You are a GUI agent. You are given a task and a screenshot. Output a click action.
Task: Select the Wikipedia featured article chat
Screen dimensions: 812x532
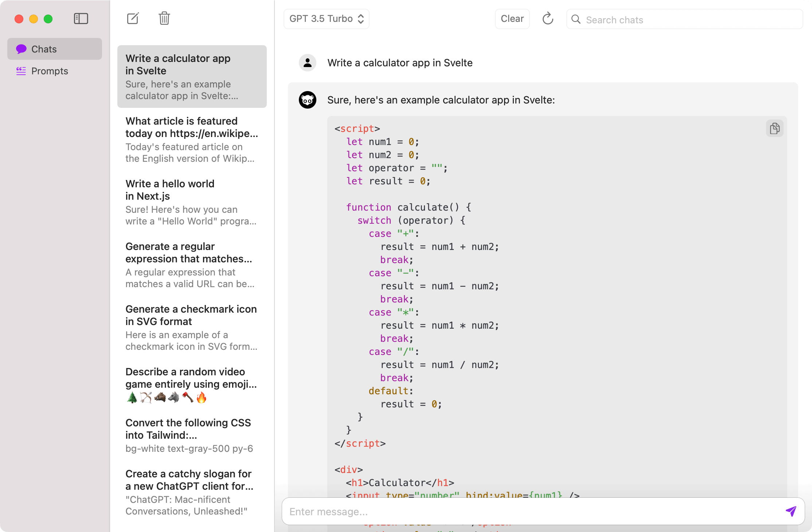(192, 139)
